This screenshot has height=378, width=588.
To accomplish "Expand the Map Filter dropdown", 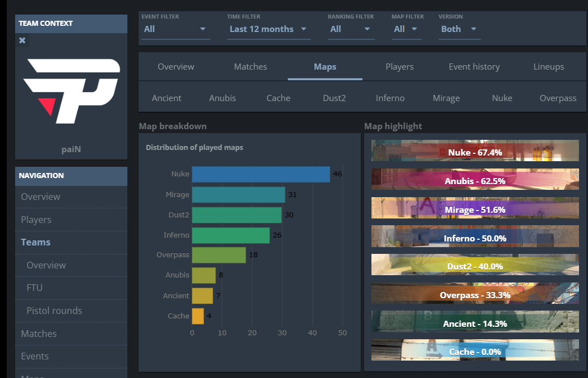I will point(407,29).
